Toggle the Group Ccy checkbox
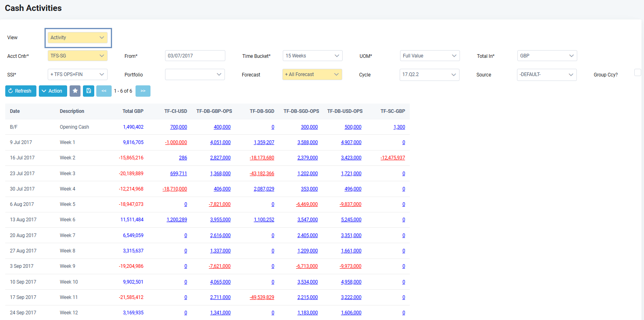 (638, 73)
